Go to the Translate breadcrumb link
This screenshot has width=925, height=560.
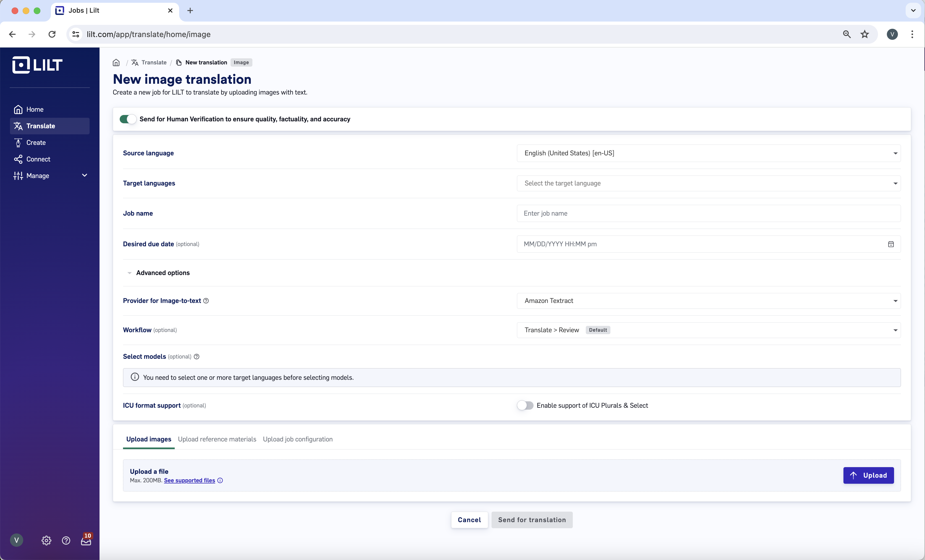[x=149, y=62]
